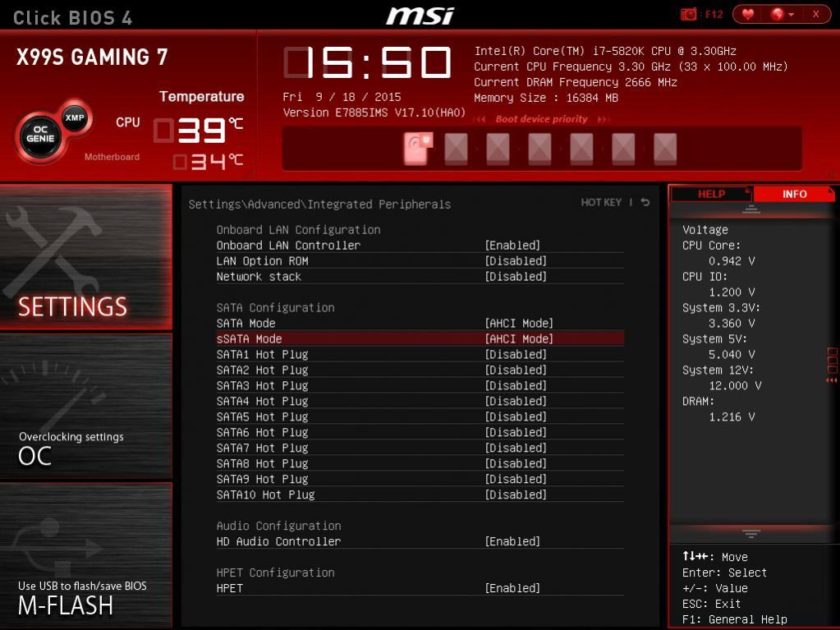Toggle SATA2 Hot Plug setting
The image size is (840, 630).
420,370
